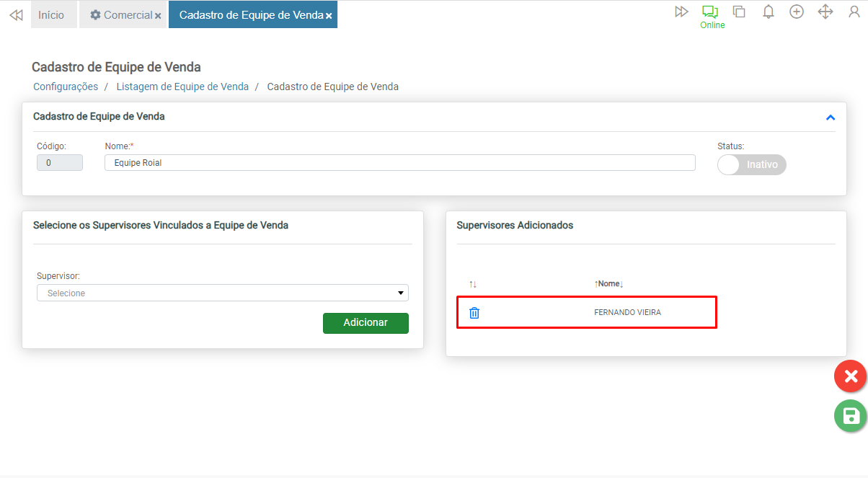Click the green Adicionar button
This screenshot has width=868, height=478.
pyautogui.click(x=366, y=323)
